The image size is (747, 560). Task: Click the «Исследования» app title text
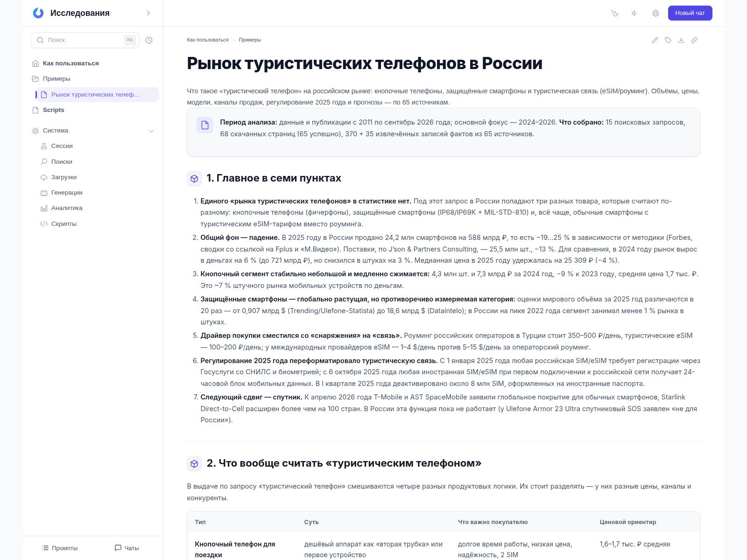click(x=80, y=13)
